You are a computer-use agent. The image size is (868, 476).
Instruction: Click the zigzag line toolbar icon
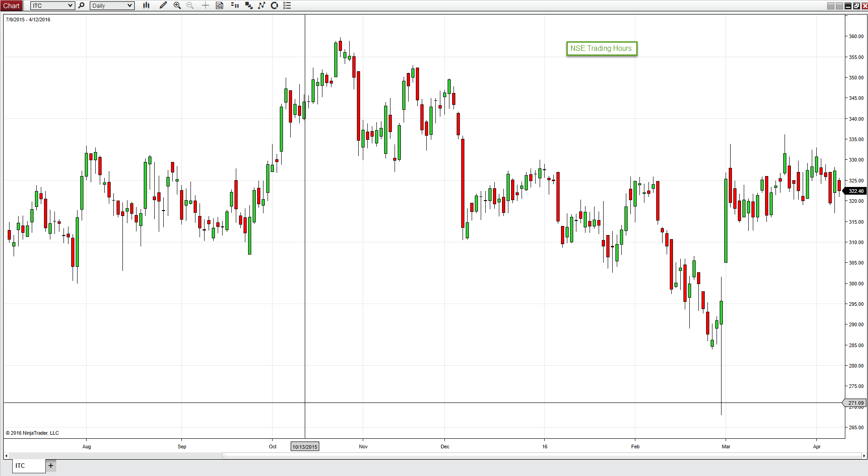tap(262, 5)
